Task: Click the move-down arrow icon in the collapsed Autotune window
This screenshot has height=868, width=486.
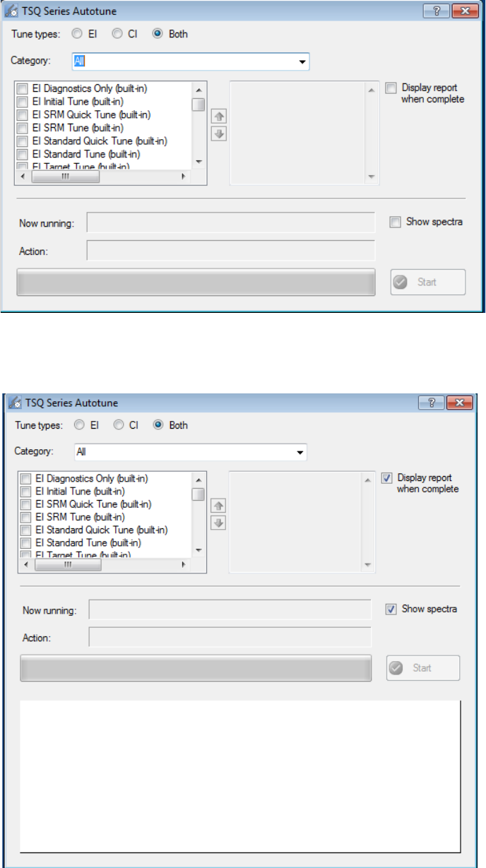Action: (x=219, y=133)
